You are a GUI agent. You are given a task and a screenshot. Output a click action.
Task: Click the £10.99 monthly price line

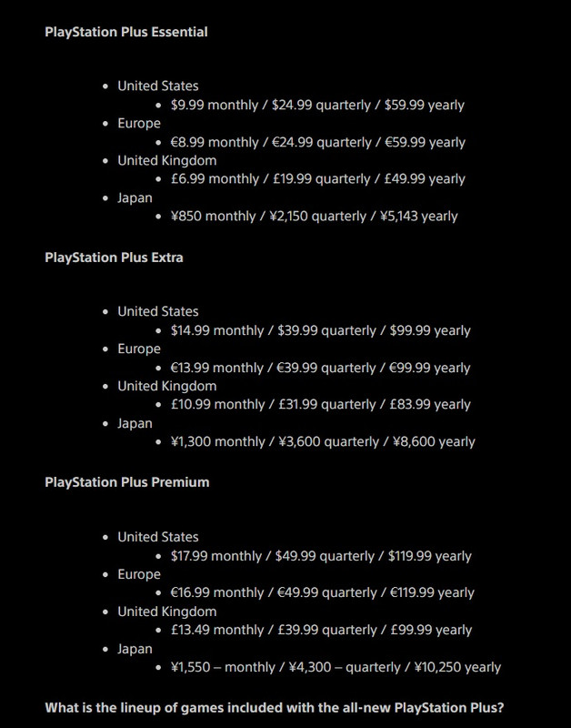[321, 404]
